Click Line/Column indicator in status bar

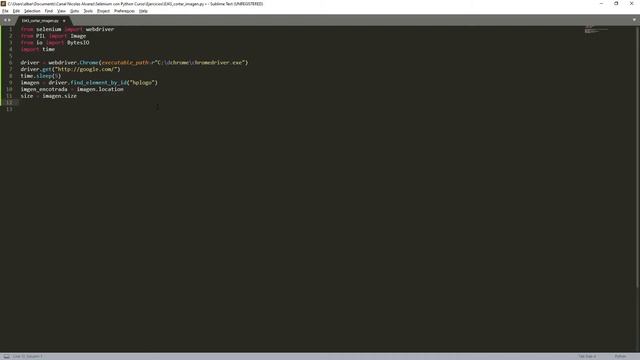point(27,356)
